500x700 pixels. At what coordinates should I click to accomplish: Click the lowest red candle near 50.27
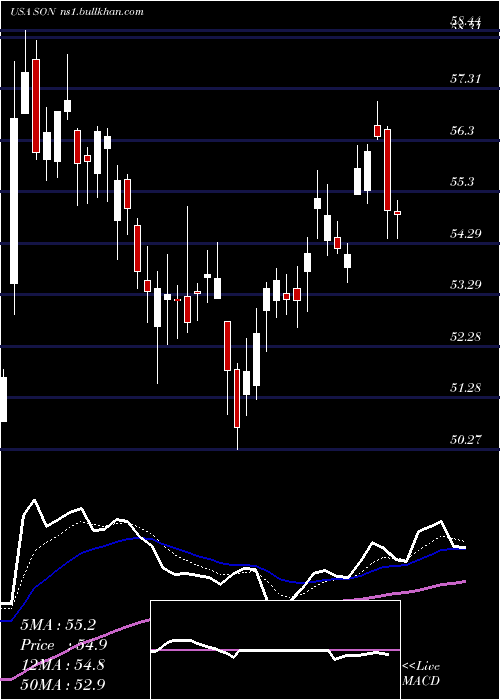tap(237, 398)
